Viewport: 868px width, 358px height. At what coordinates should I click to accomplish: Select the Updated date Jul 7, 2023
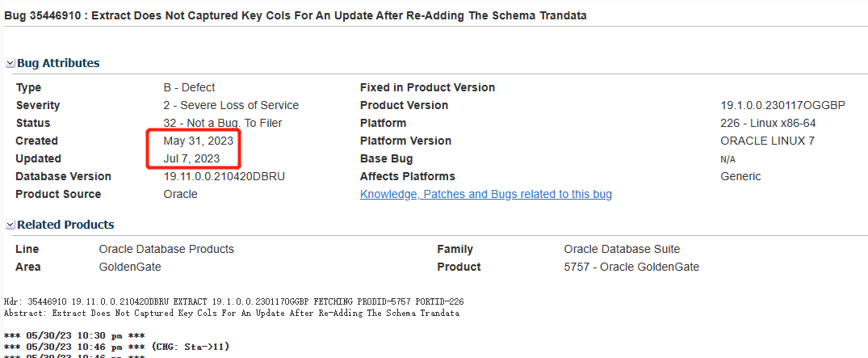191,158
